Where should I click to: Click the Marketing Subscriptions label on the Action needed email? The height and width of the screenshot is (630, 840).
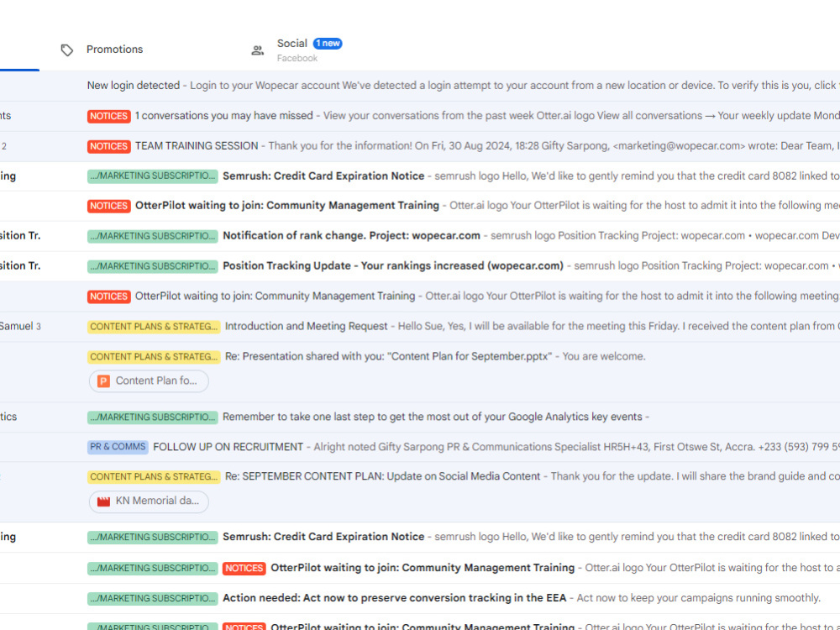153,598
